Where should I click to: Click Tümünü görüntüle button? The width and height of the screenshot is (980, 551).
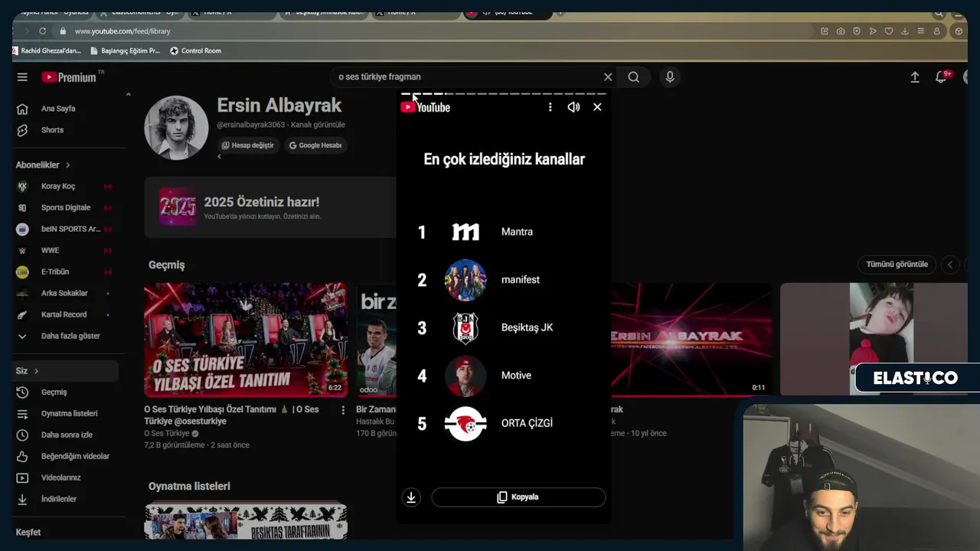pos(897,265)
